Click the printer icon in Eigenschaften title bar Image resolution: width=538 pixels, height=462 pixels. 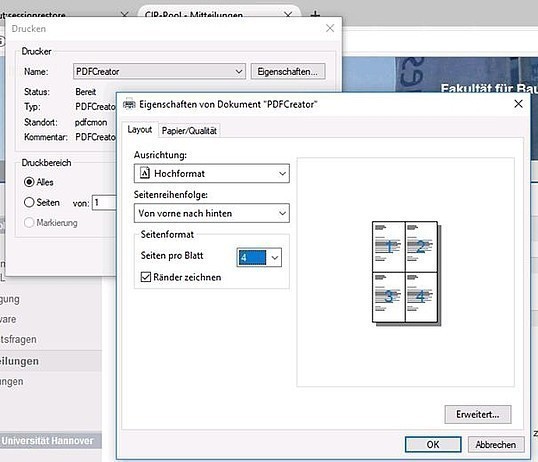pyautogui.click(x=129, y=104)
